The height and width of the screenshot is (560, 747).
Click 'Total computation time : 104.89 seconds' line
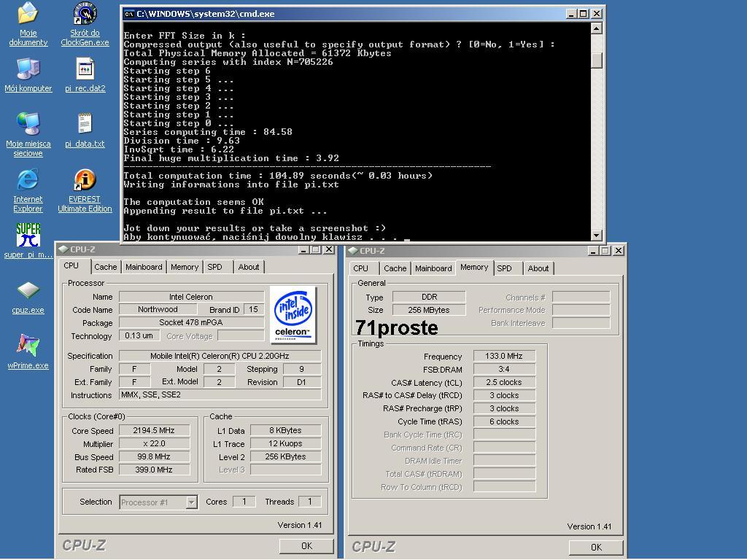tap(278, 176)
